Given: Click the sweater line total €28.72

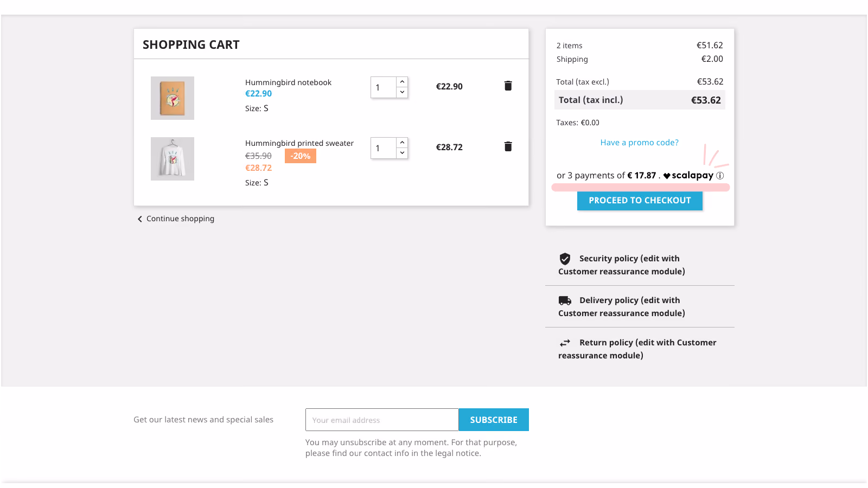Looking at the screenshot, I should pyautogui.click(x=449, y=147).
